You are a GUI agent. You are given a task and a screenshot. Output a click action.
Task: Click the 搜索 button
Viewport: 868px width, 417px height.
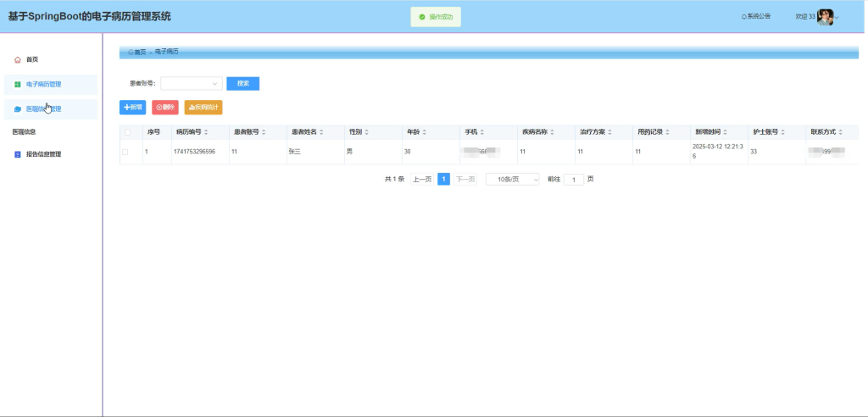tap(243, 84)
